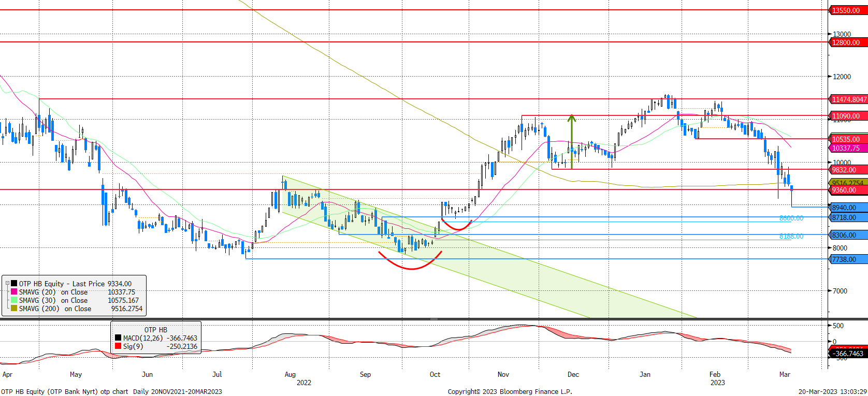Screen dimensions: 868x396
Task: Click the chart title text at bottom left
Action: coord(111,391)
